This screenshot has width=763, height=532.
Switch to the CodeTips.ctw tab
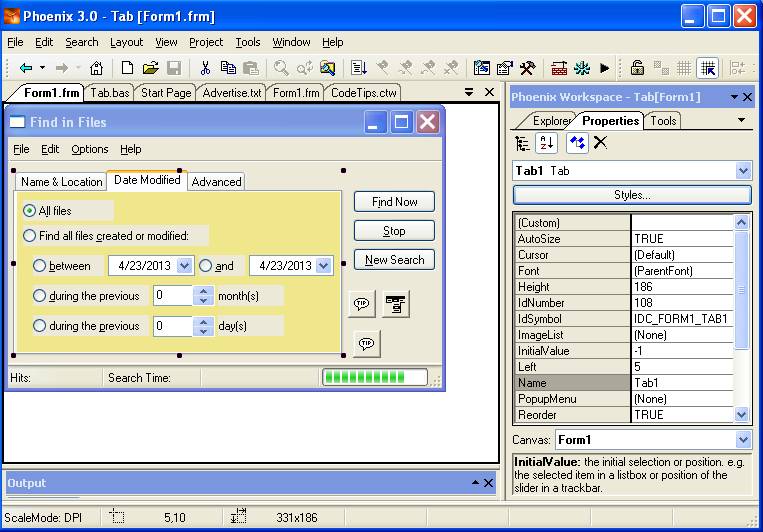[363, 93]
